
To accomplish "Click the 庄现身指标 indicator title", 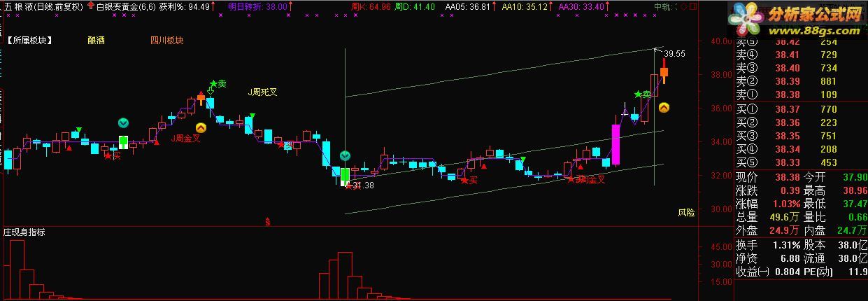I will tap(24, 232).
